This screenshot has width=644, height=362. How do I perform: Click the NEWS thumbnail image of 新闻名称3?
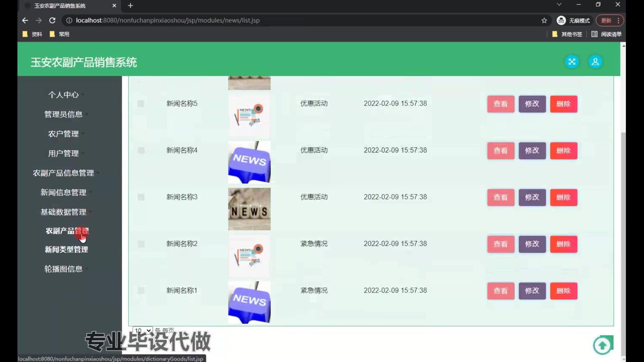click(x=249, y=209)
